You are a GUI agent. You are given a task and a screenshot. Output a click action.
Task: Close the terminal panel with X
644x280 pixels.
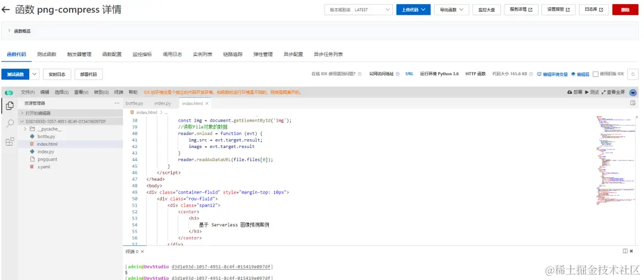631,251
